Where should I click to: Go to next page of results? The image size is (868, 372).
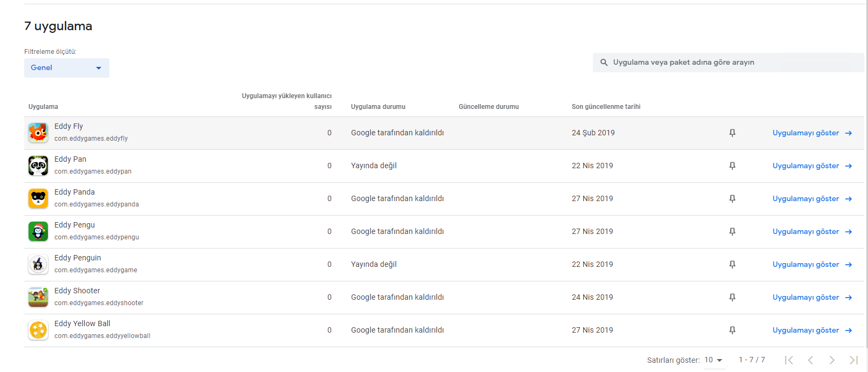tap(832, 360)
